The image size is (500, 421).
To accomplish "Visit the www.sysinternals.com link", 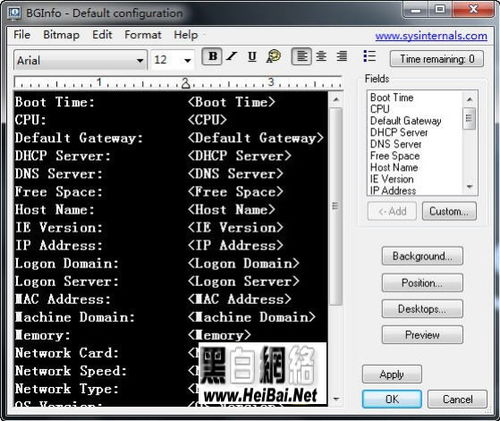I will pyautogui.click(x=431, y=36).
